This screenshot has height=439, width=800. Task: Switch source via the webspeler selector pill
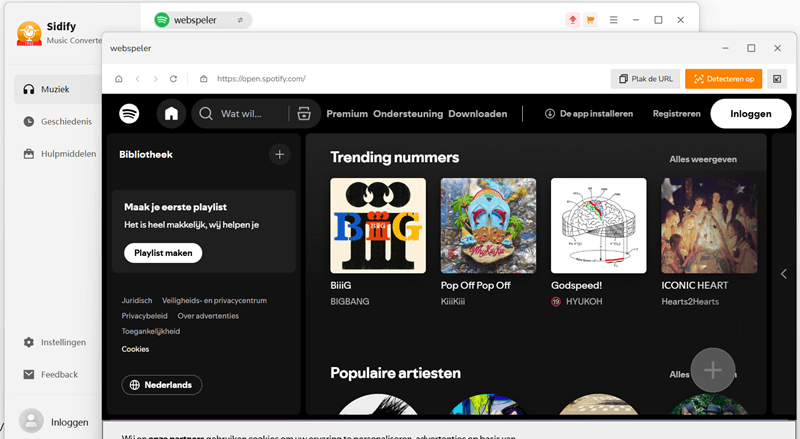203,20
